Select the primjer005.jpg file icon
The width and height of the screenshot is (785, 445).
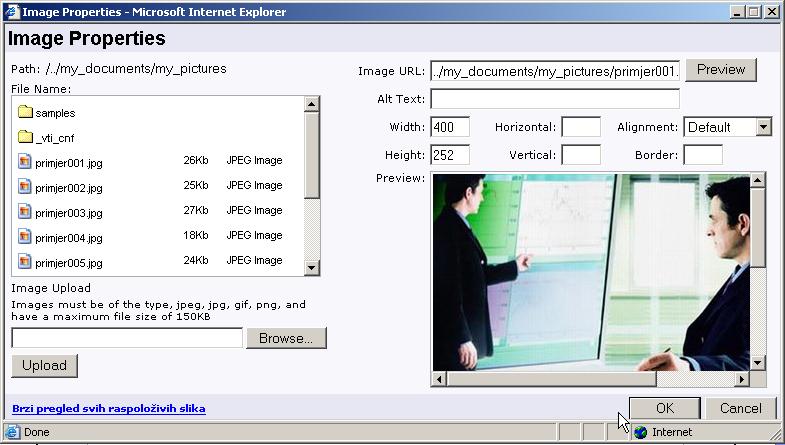[x=26, y=261]
